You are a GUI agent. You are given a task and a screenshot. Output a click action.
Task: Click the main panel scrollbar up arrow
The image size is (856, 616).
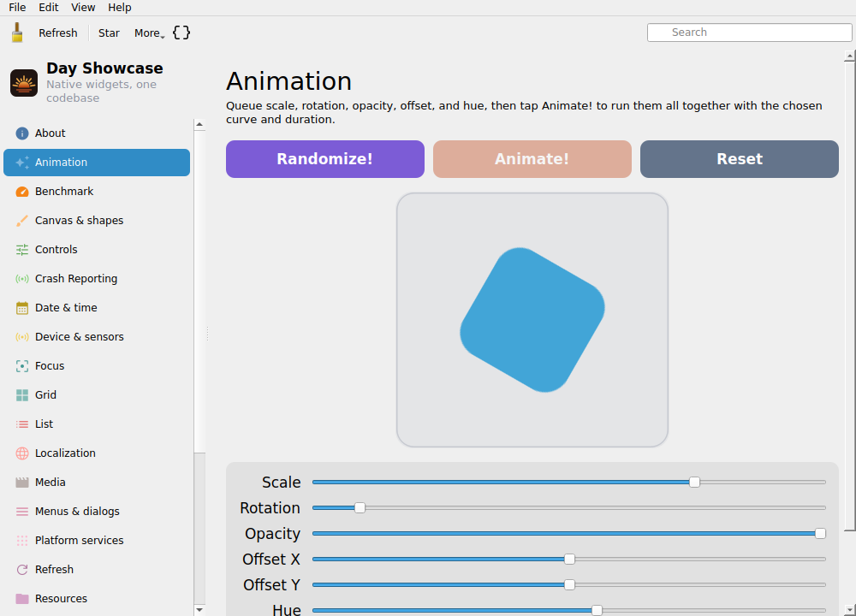pyautogui.click(x=849, y=56)
